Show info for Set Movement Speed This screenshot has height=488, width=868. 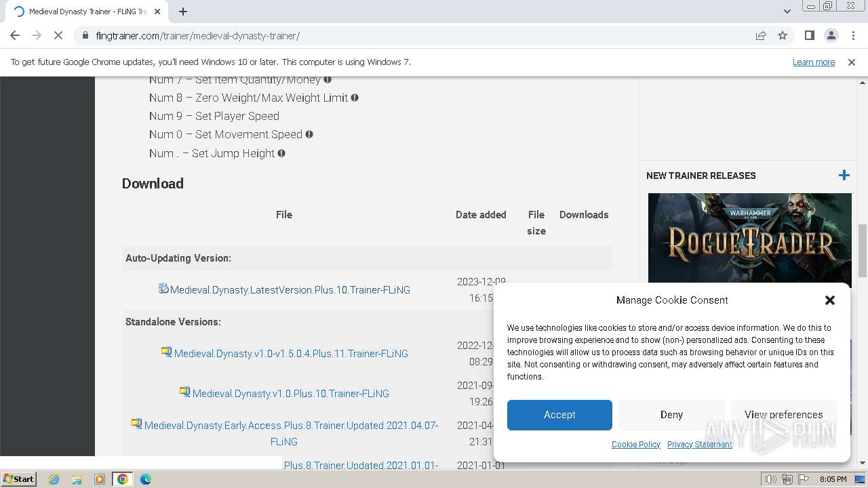309,134
